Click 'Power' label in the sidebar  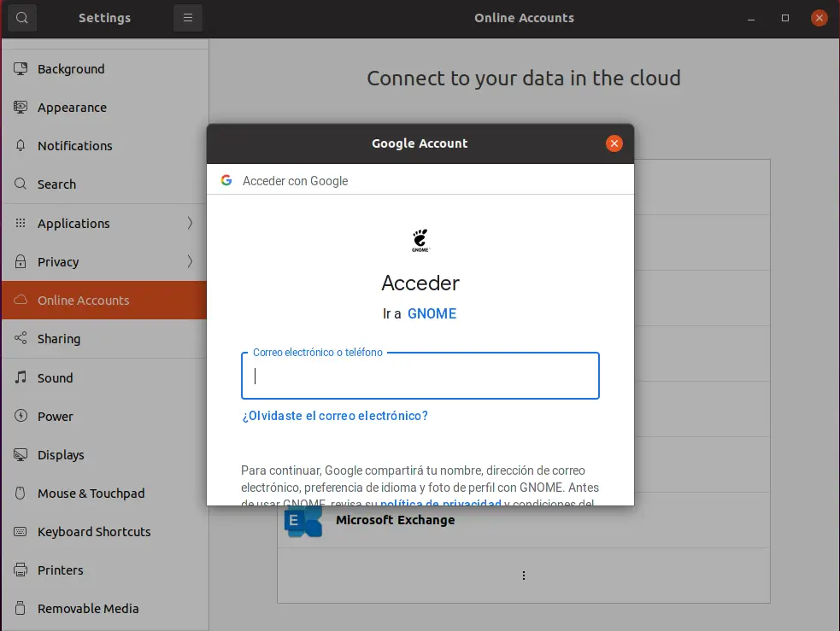pyautogui.click(x=56, y=417)
